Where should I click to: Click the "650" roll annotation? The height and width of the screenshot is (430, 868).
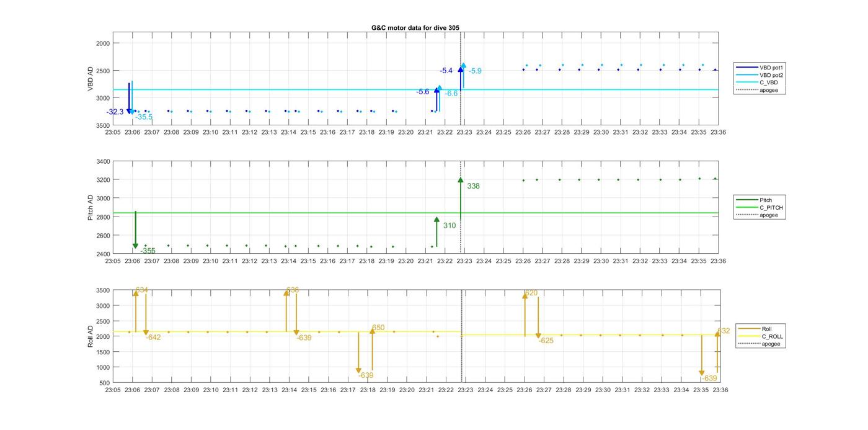(x=378, y=328)
